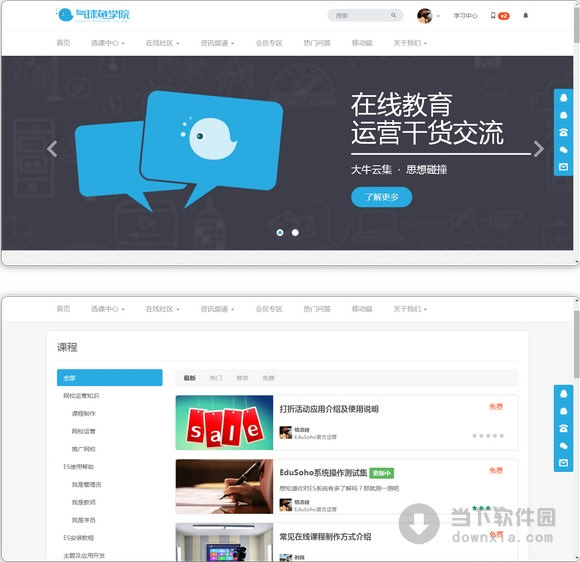
Task: Open the classroom screen course thumbnail
Action: pyautogui.click(x=224, y=542)
